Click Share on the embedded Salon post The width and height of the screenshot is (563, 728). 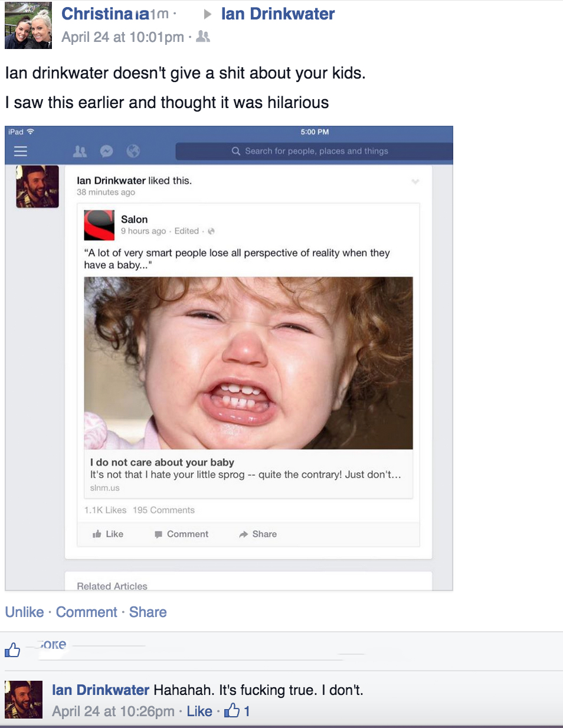(x=258, y=534)
